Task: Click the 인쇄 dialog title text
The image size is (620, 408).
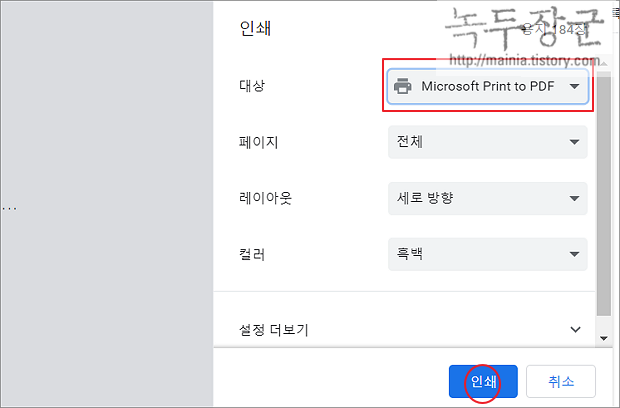Action: pos(255,28)
